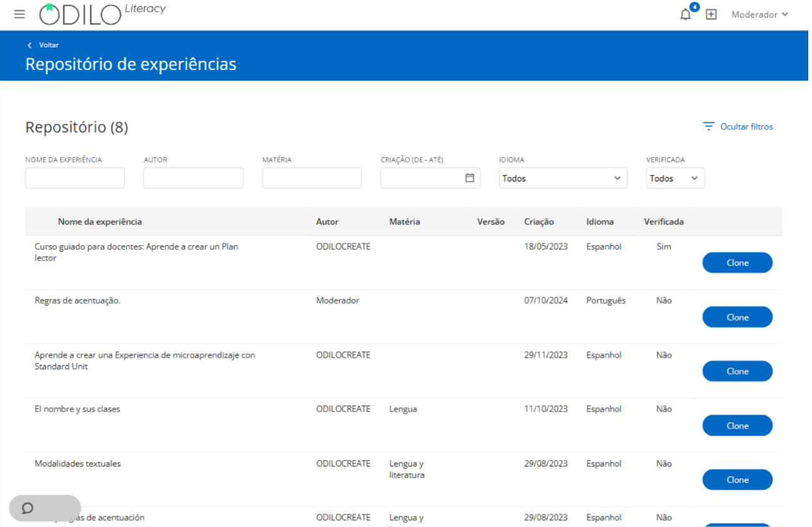Click the ODILO Literacy logo
This screenshot has height=527, width=812.
coord(102,14)
